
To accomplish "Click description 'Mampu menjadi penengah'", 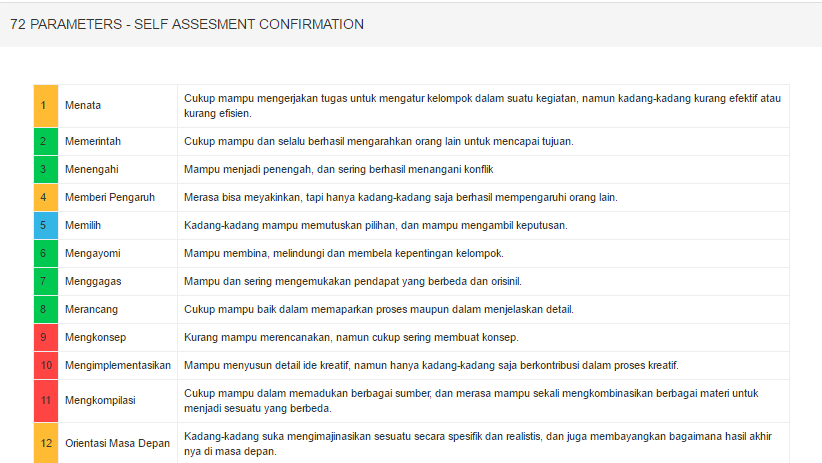I will 339,169.
